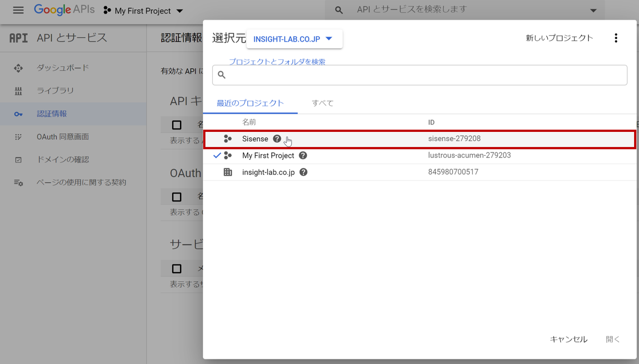Click the Google APIs logo
This screenshot has height=364, width=639.
[x=64, y=10]
